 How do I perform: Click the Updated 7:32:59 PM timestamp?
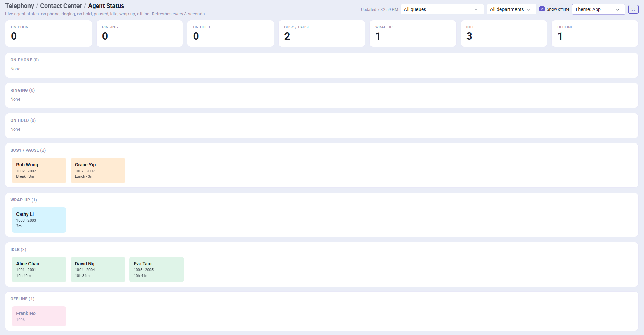pyautogui.click(x=379, y=10)
